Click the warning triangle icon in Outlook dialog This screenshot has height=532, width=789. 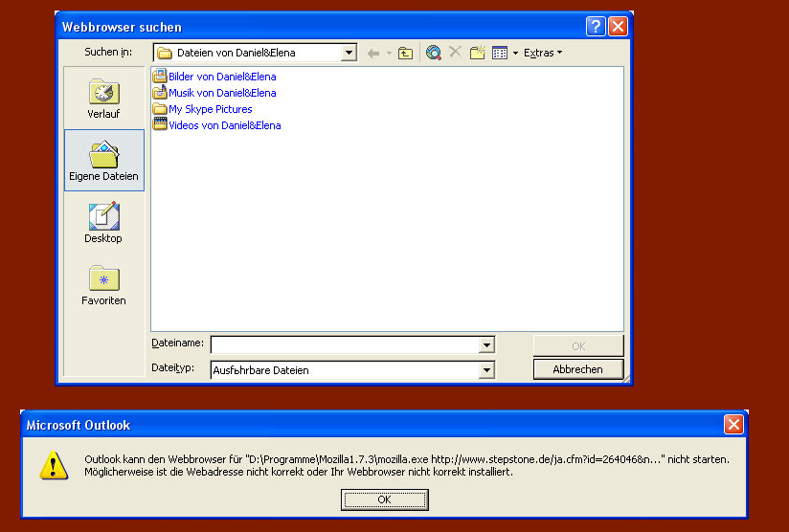point(54,465)
